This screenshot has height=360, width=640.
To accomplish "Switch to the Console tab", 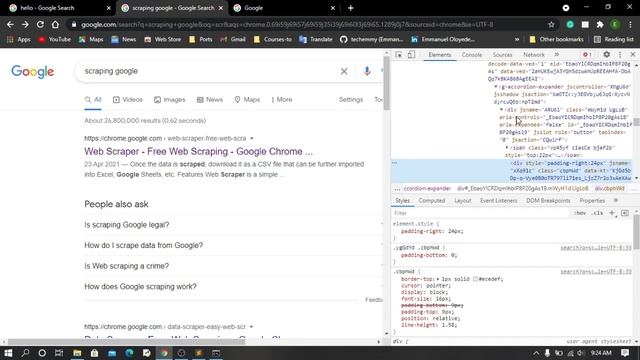I will click(x=472, y=55).
